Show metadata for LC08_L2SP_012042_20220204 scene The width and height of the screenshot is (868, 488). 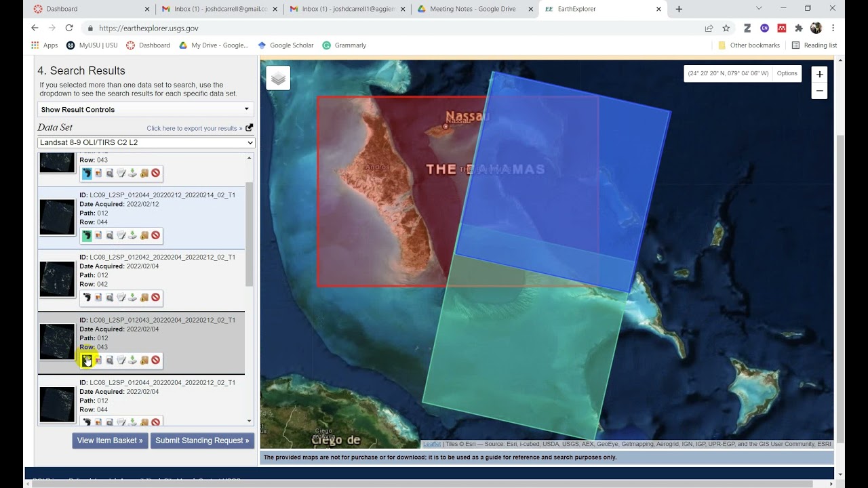point(121,298)
